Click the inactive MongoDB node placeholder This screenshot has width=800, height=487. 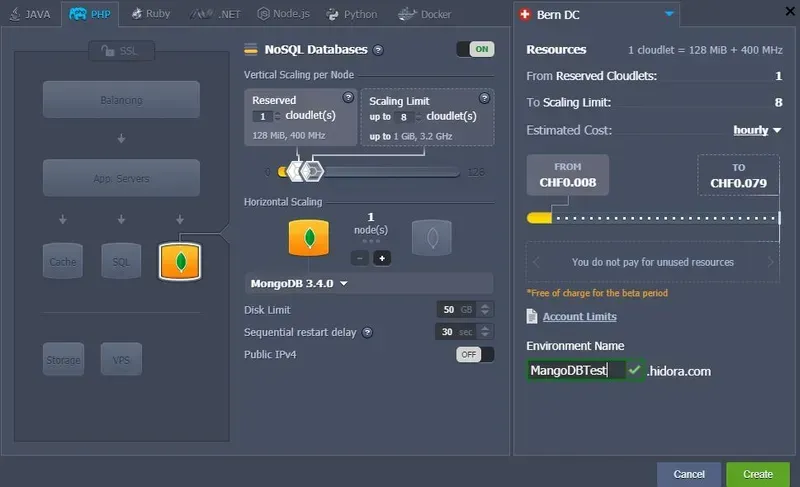tap(432, 238)
